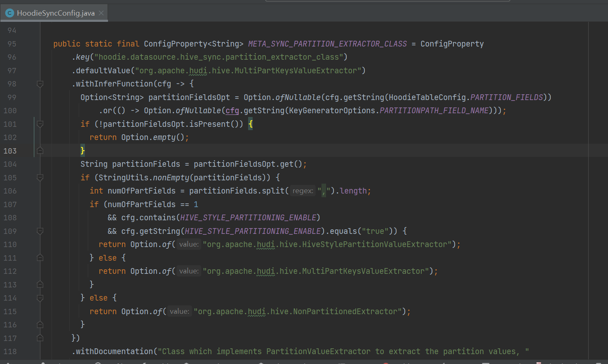Viewport: 608px width, 364px height.
Task: Click the defaultValue MultiPartKeysValueExtractor string on line 97
Action: click(x=249, y=70)
